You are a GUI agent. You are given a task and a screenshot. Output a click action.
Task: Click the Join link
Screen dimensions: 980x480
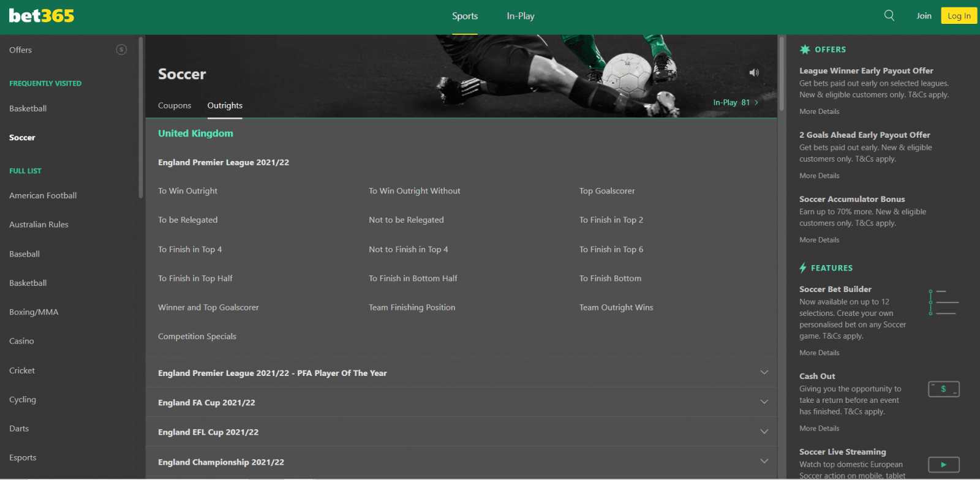click(x=924, y=16)
